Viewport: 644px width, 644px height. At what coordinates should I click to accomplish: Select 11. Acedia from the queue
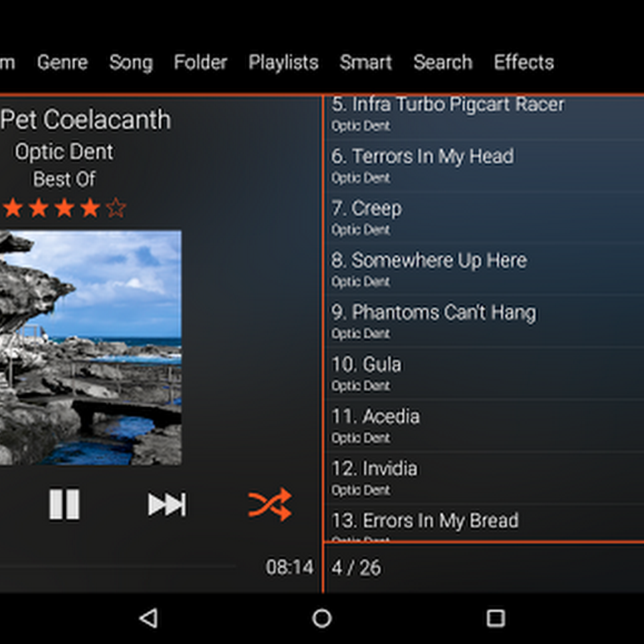point(484,426)
